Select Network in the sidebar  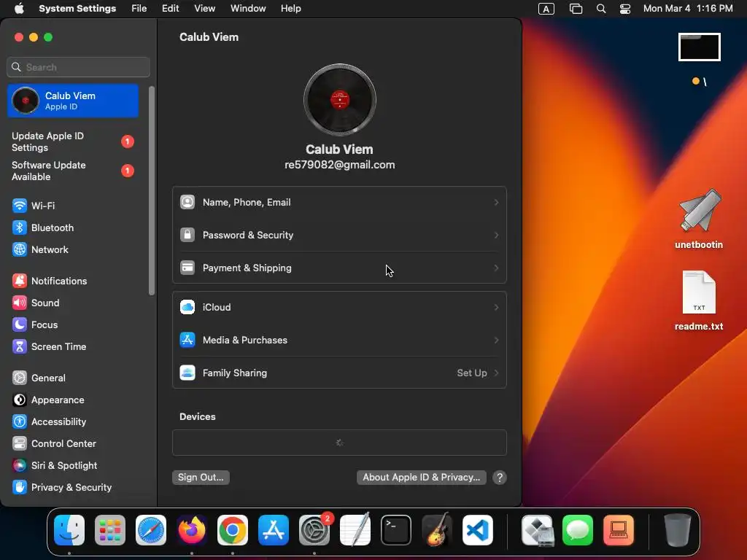coord(40,249)
